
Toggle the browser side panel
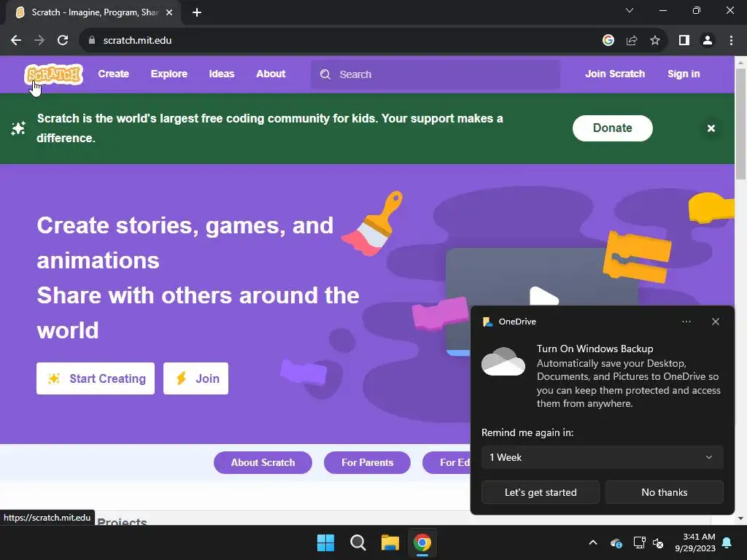pyautogui.click(x=684, y=41)
